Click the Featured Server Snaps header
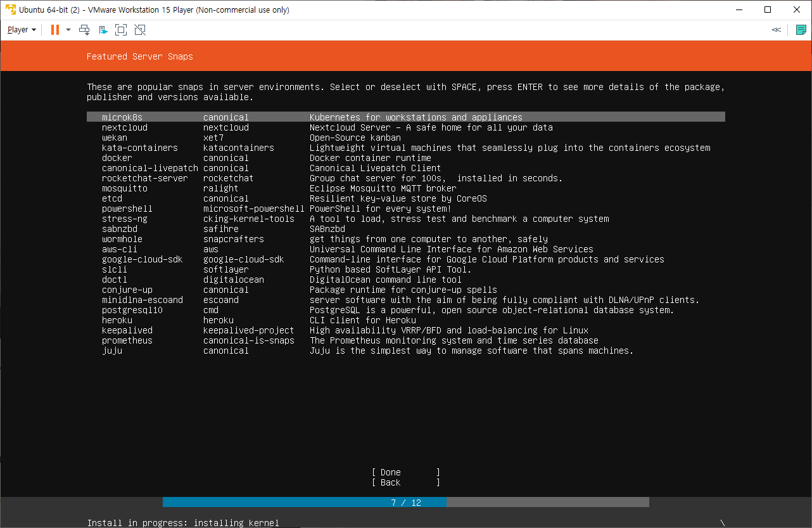This screenshot has height=528, width=812. 140,56
